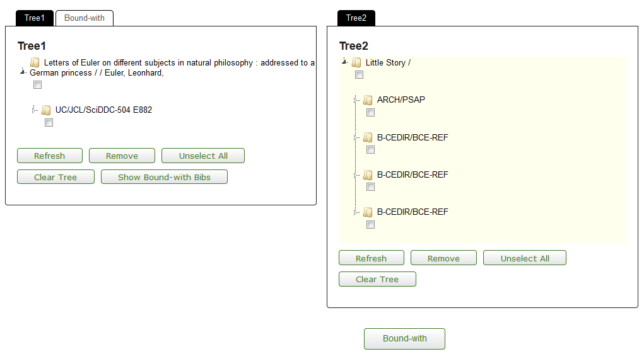Select the ARCH/PSAP tree item label
This screenshot has width=644, height=354.
point(401,100)
